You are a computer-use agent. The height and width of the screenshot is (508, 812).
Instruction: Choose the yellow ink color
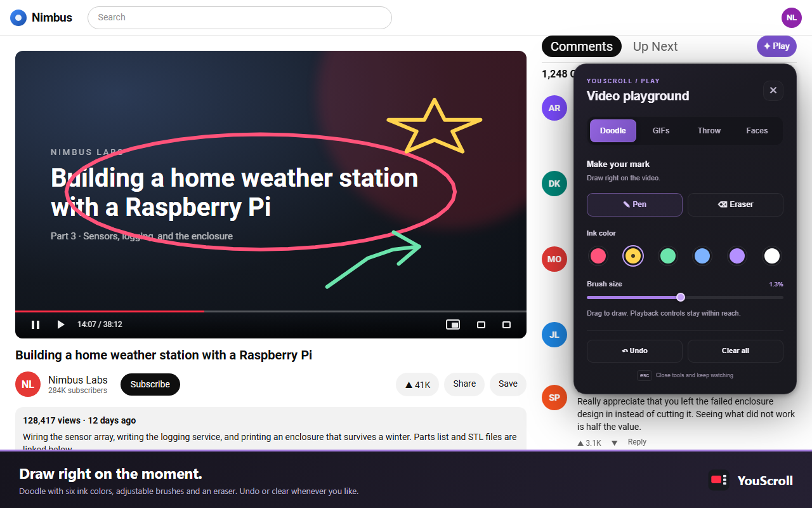[x=633, y=256]
